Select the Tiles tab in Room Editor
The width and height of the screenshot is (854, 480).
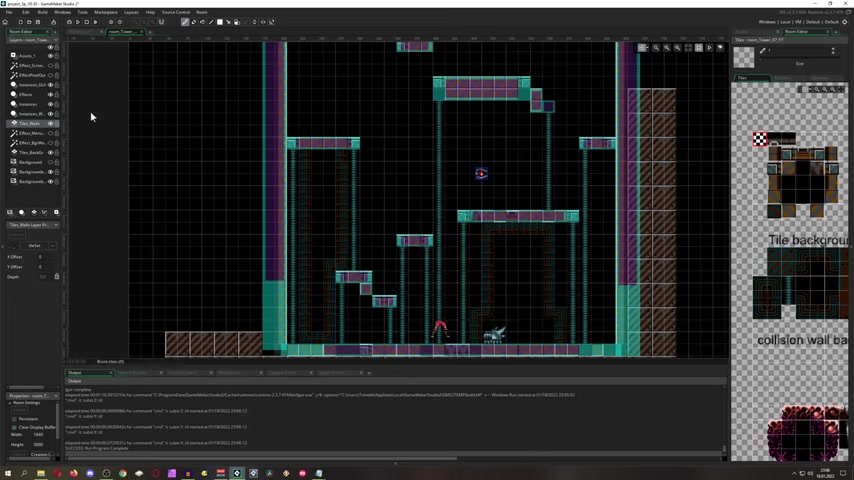pos(752,78)
